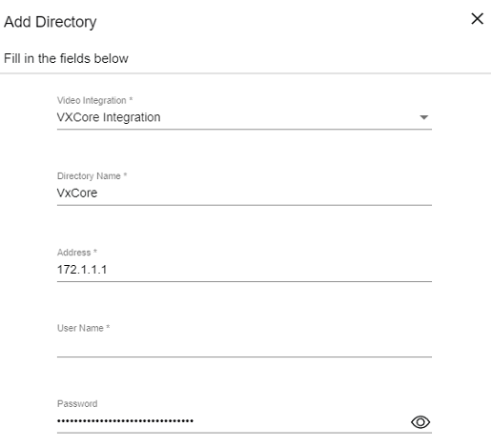This screenshot has width=491, height=448.
Task: Click the divider line beneath the subtitle
Action: point(245,73)
